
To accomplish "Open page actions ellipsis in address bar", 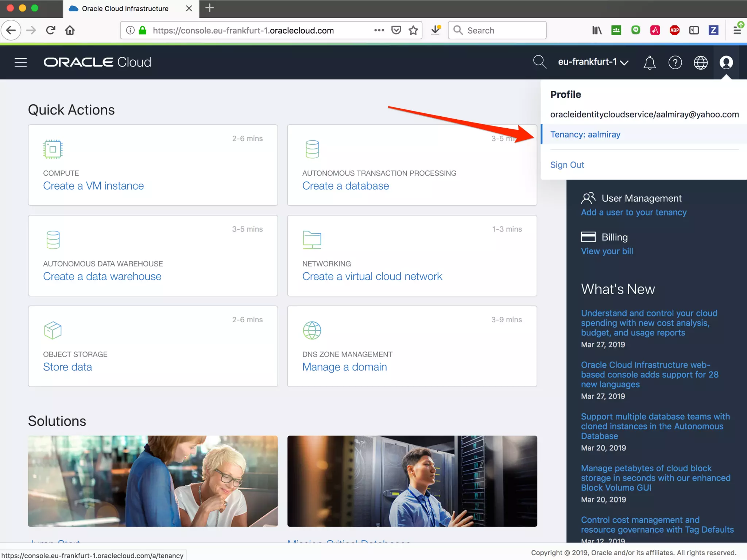I will (379, 30).
